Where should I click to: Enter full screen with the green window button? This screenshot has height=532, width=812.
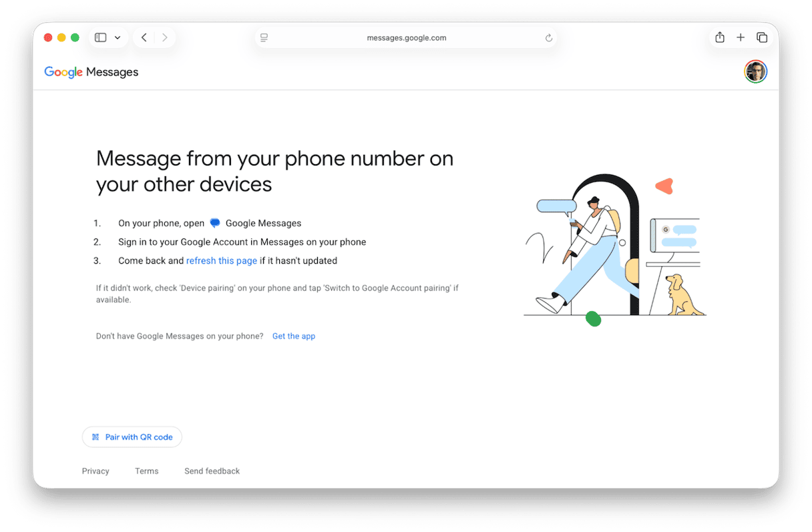tap(75, 38)
